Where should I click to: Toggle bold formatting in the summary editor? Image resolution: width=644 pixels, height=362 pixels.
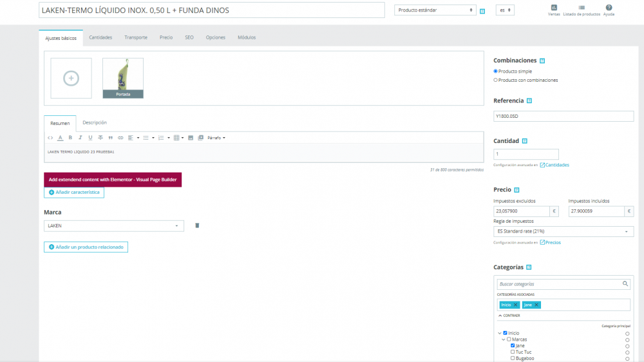click(70, 138)
